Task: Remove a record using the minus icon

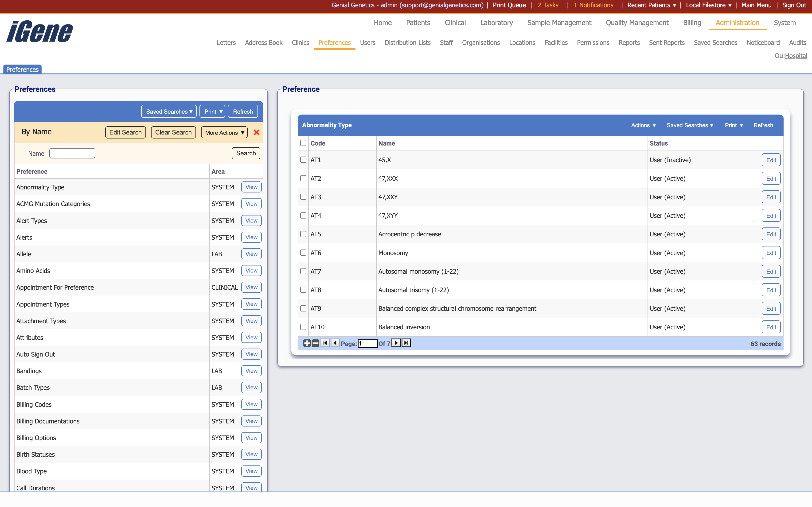Action: tap(315, 343)
